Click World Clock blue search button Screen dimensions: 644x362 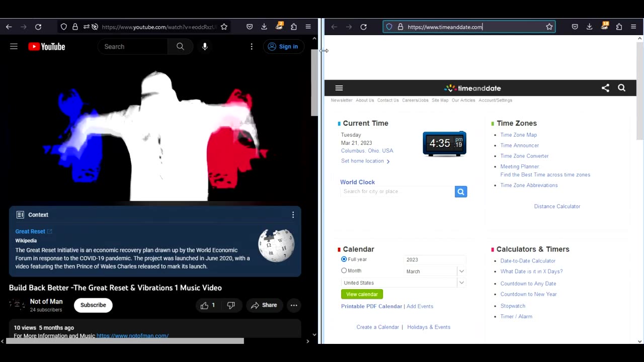[461, 192]
